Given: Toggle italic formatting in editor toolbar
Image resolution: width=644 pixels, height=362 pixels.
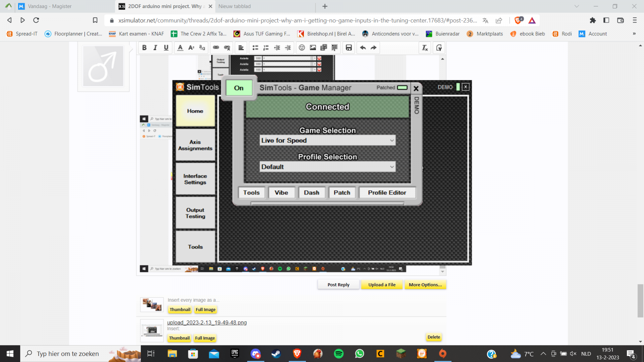Looking at the screenshot, I should pyautogui.click(x=155, y=48).
